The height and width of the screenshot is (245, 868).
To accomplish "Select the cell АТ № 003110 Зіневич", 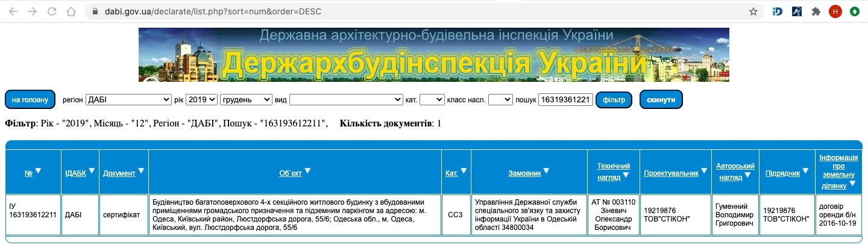I will coord(613,214).
